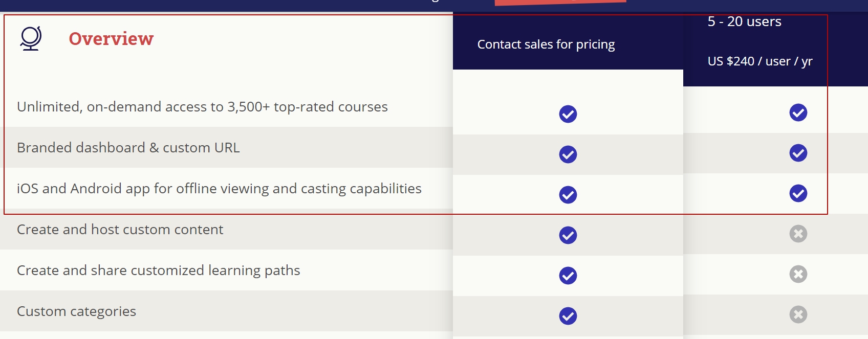Click the Overview section heading
The image size is (868, 339).
coord(111,39)
